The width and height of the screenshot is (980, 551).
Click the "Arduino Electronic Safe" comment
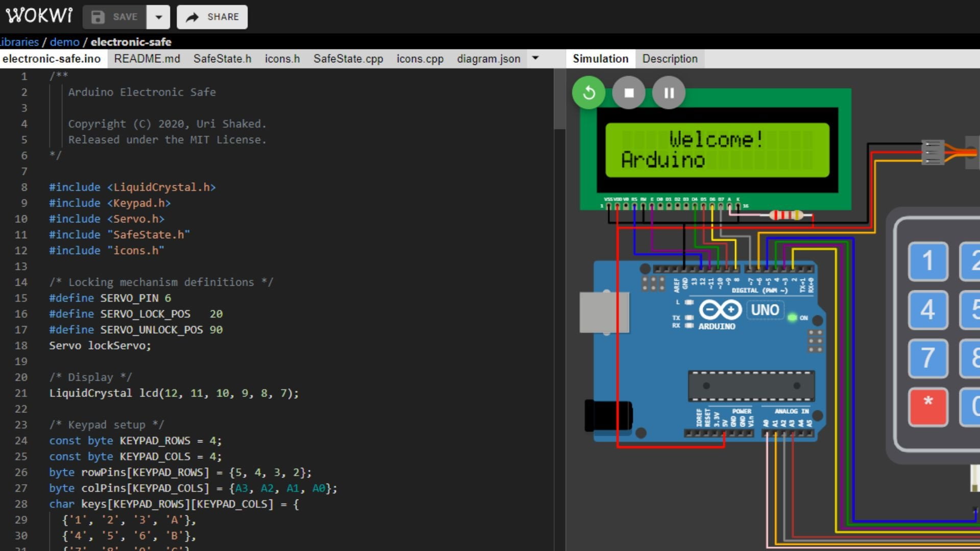tap(142, 92)
